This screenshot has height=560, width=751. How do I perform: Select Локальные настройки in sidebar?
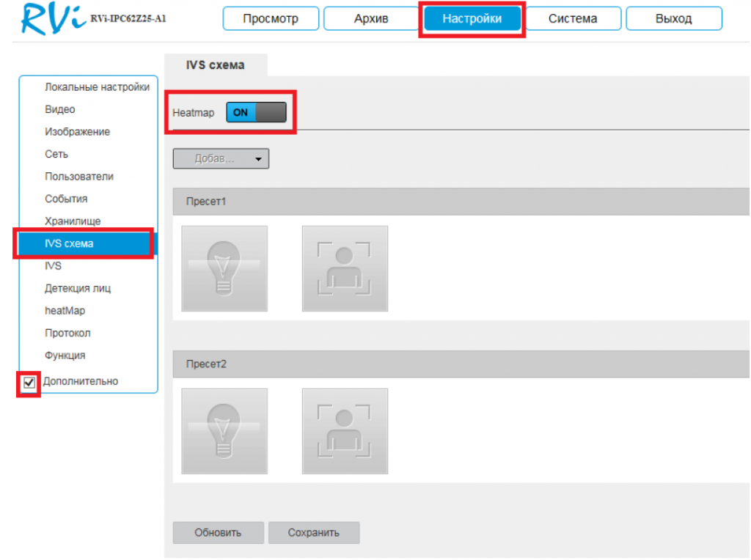(98, 88)
